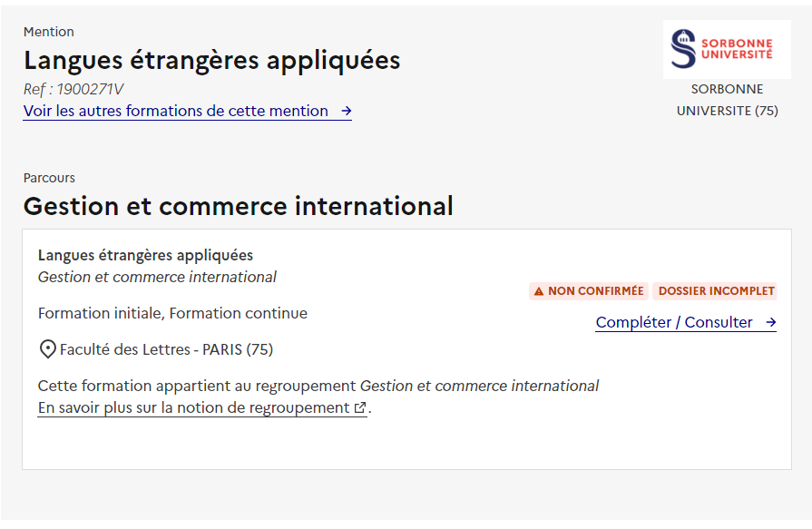Click the DOSSIER INCOMPLET status badge
812x529 pixels.
716,291
